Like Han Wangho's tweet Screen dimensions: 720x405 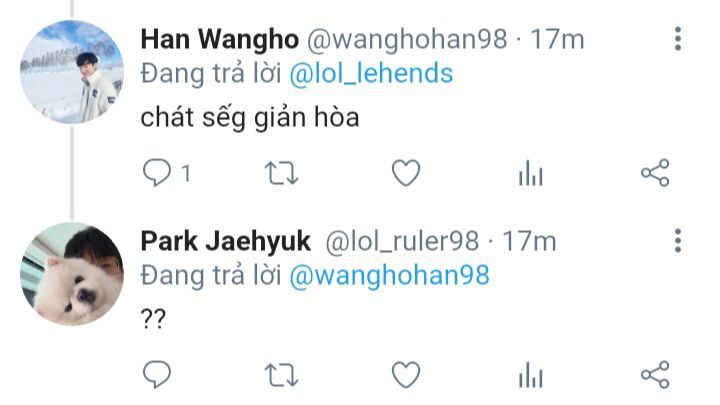[x=406, y=173]
